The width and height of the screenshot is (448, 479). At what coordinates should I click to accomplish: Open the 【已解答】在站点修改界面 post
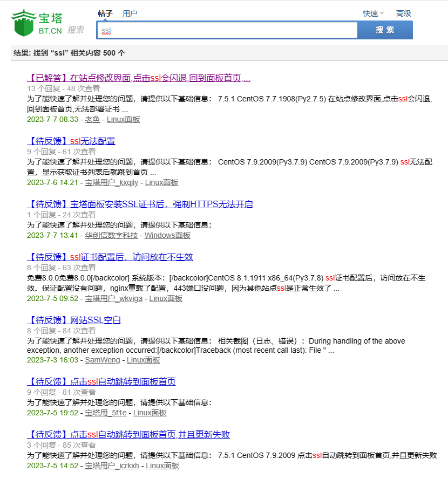139,78
